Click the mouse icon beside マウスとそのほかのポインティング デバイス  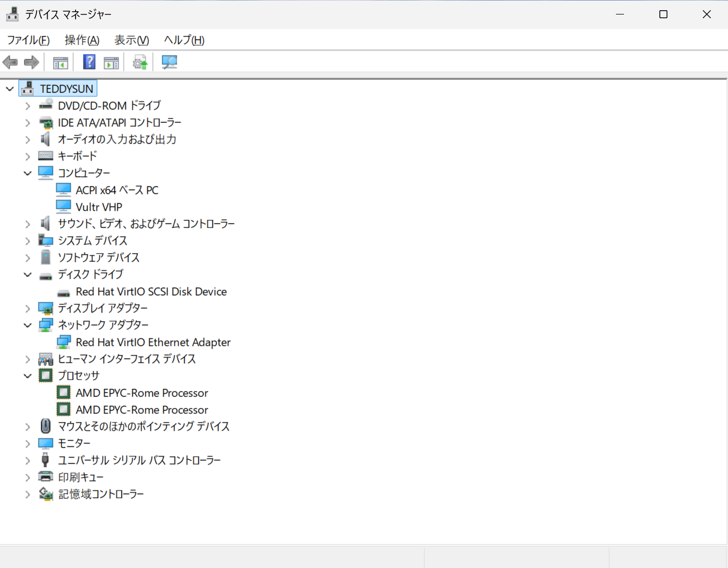(x=46, y=426)
